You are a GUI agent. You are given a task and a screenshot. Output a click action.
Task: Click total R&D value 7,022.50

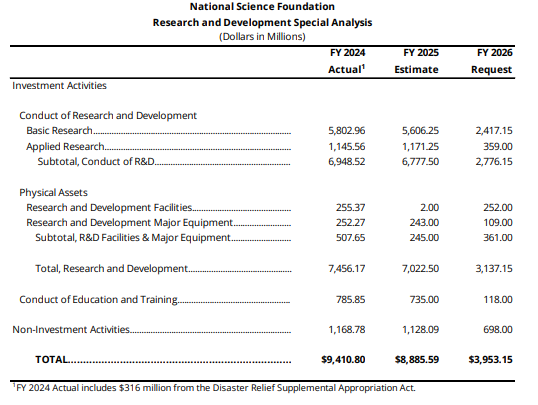pyautogui.click(x=420, y=268)
